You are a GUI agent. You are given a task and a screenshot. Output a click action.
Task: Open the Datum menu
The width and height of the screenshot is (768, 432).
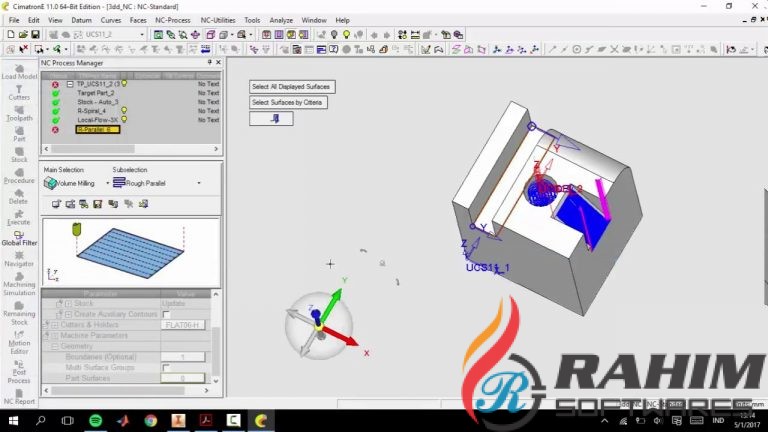pyautogui.click(x=81, y=20)
